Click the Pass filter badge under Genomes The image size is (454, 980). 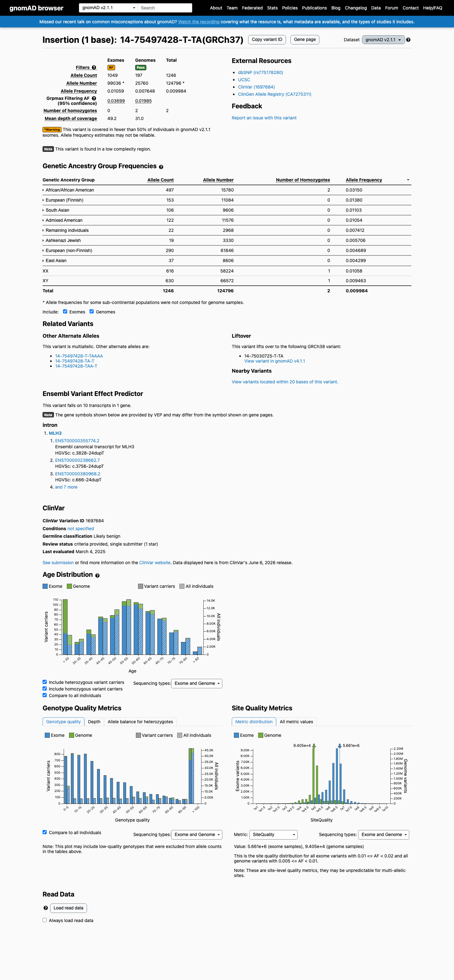coord(141,68)
